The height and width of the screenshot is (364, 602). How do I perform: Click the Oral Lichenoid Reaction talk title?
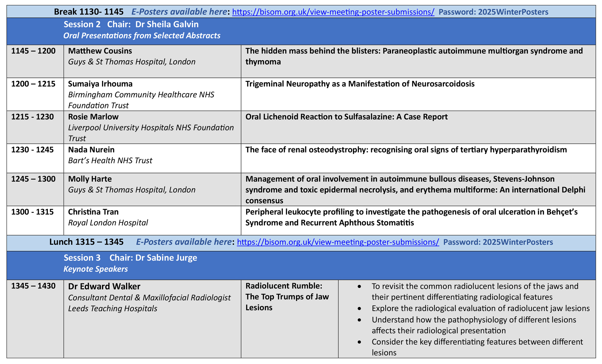pos(346,117)
